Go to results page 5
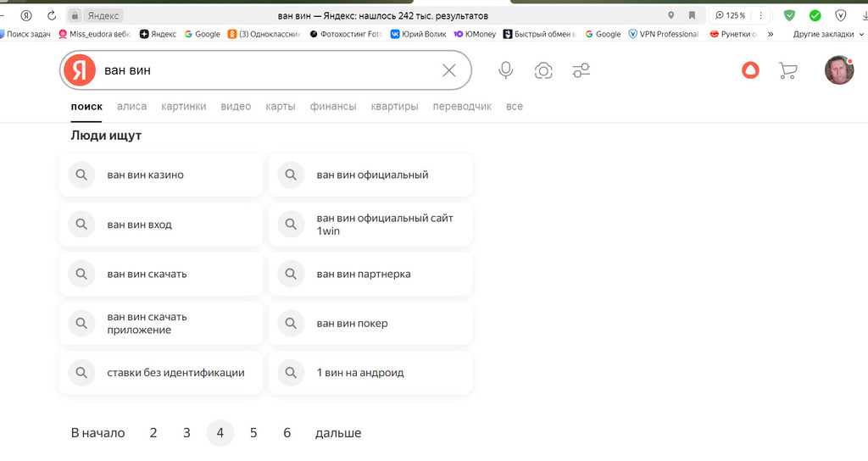 pyautogui.click(x=253, y=433)
